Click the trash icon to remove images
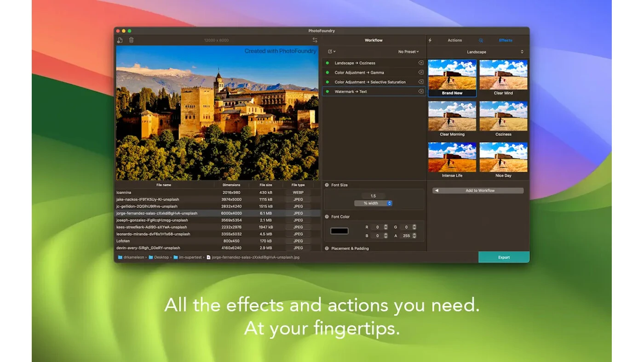 pyautogui.click(x=132, y=40)
